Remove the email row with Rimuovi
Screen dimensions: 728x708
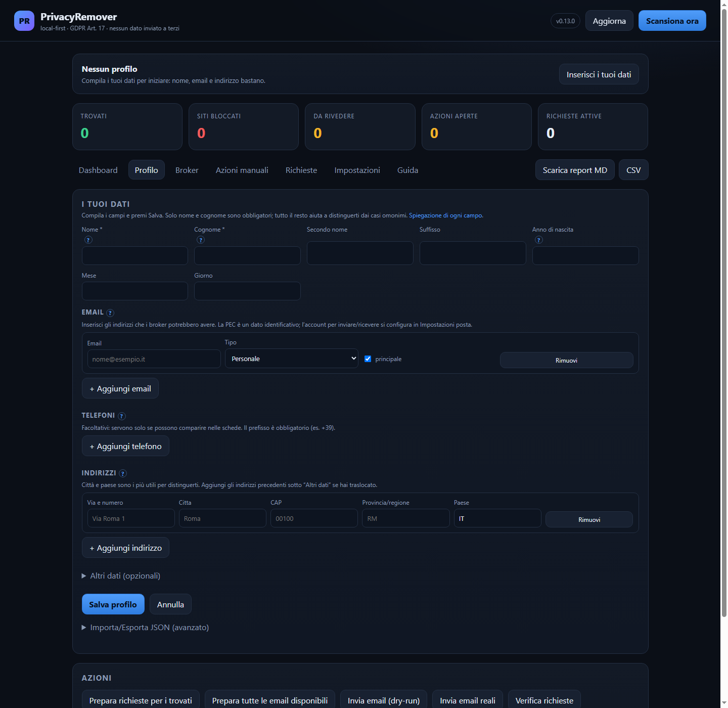(x=566, y=360)
